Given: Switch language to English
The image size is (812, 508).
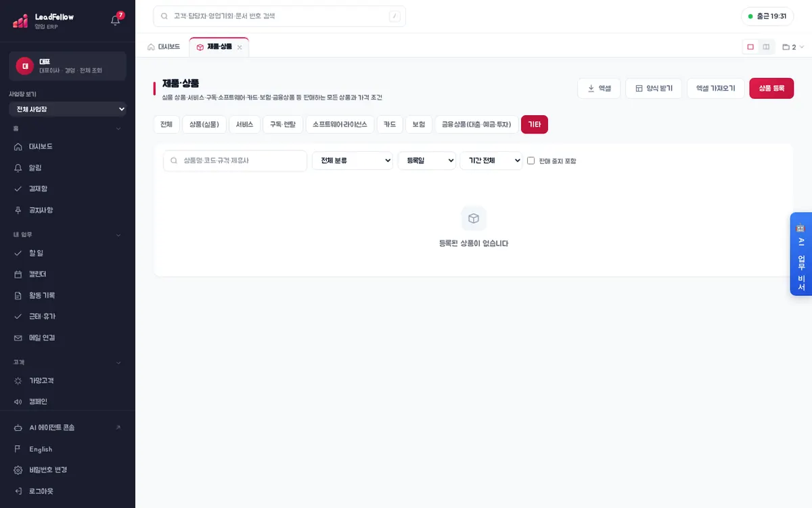Looking at the screenshot, I should tap(68, 449).
